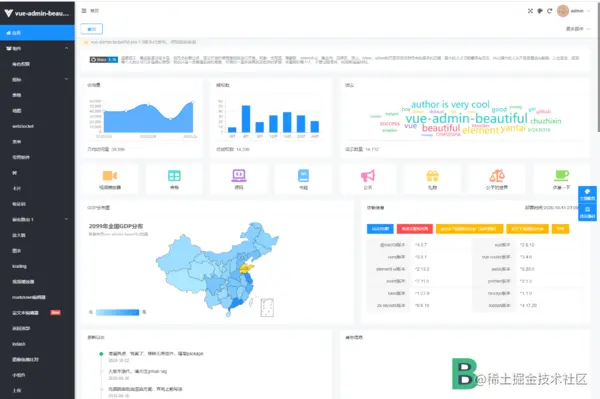Viewport: 600px width, 399px height.
Task: Click the page vertical scrollbar
Action: (598, 69)
